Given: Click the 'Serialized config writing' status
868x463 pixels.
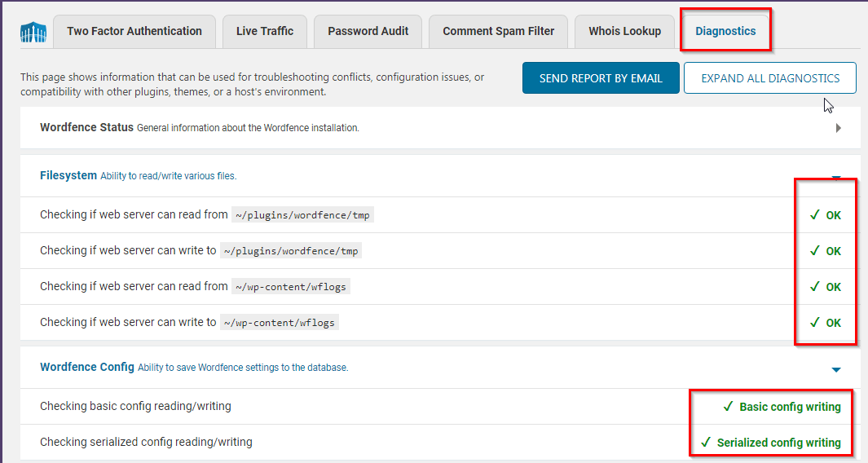Looking at the screenshot, I should [x=771, y=443].
